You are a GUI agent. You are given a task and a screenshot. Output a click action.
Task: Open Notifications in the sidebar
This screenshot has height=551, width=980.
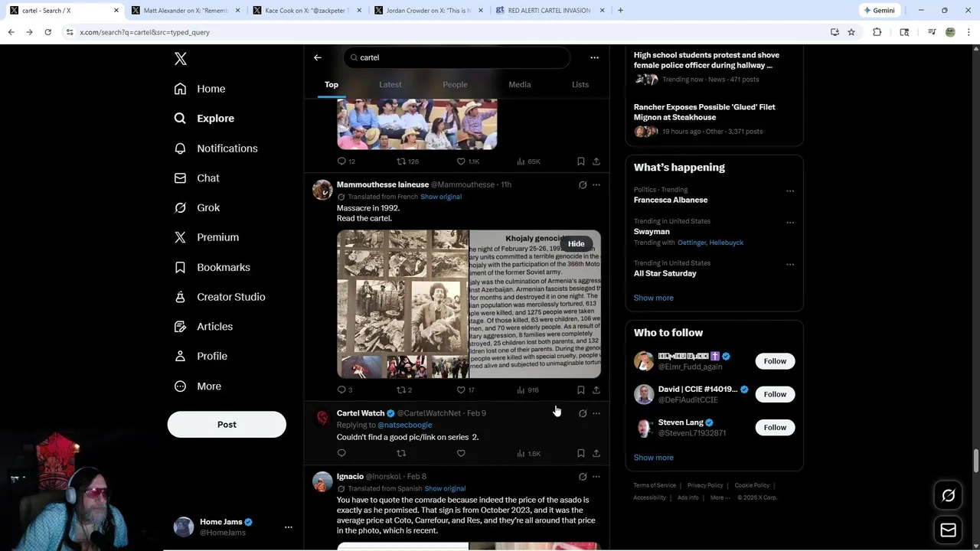click(215, 148)
